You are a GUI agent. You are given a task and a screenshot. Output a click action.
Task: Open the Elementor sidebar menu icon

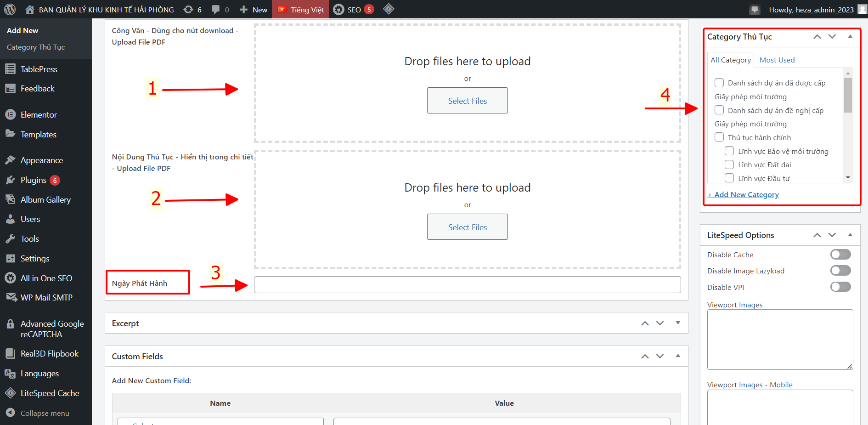pyautogui.click(x=11, y=114)
